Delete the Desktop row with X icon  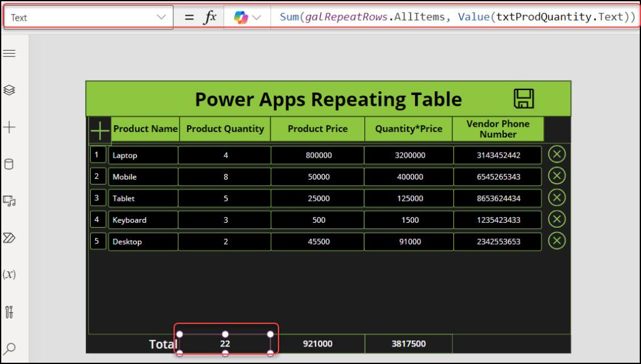click(x=556, y=241)
